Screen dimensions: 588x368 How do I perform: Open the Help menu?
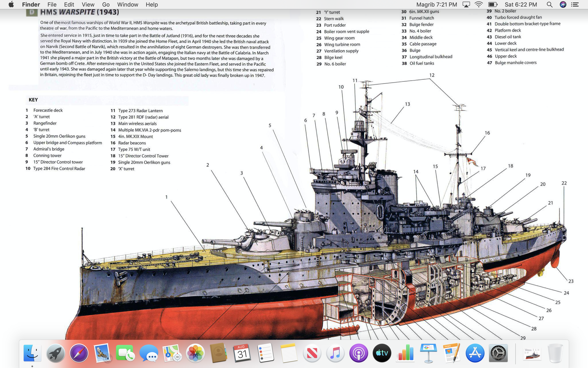pyautogui.click(x=152, y=4)
